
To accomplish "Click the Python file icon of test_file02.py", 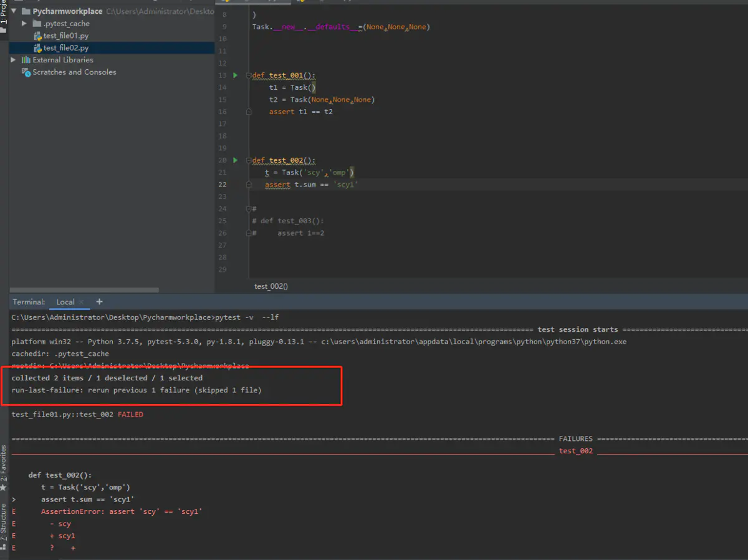I will 37,48.
